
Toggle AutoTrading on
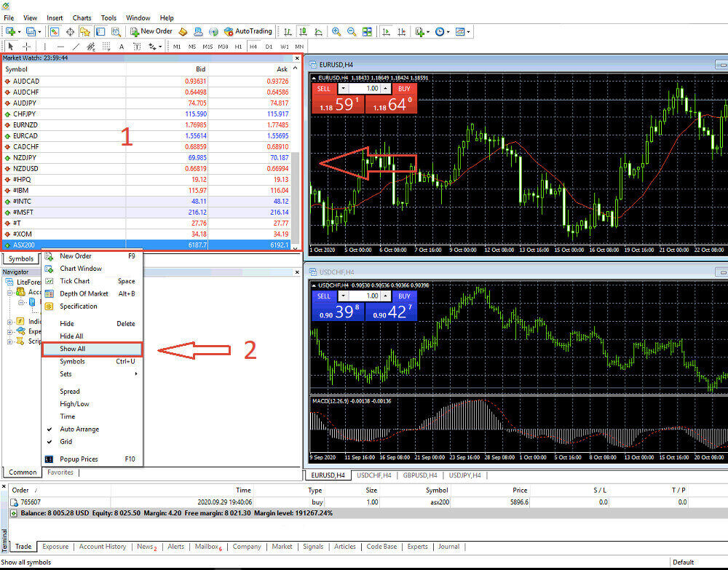pos(253,31)
